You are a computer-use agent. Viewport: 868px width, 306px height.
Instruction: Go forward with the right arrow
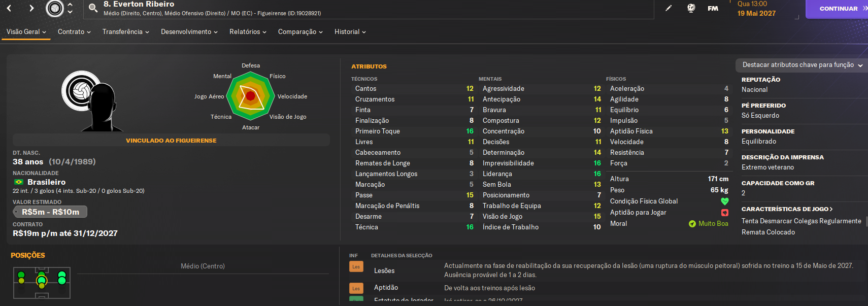click(x=31, y=8)
